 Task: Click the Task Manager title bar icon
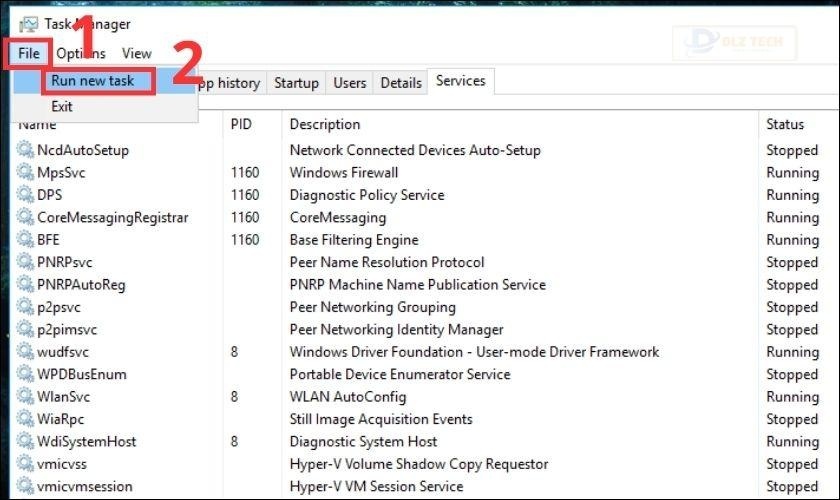pos(28,24)
